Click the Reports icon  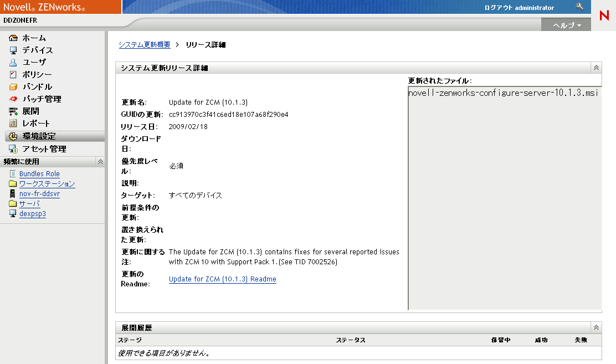coord(13,124)
